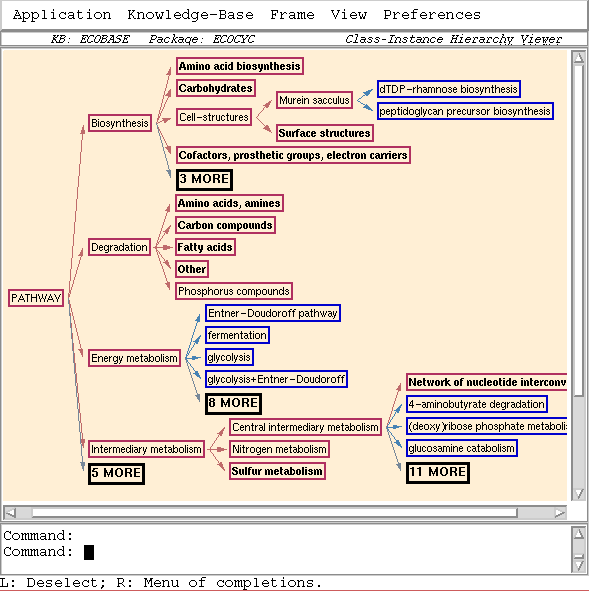Image resolution: width=589 pixels, height=591 pixels.
Task: Select the Murein sacculus node
Action: tap(314, 100)
